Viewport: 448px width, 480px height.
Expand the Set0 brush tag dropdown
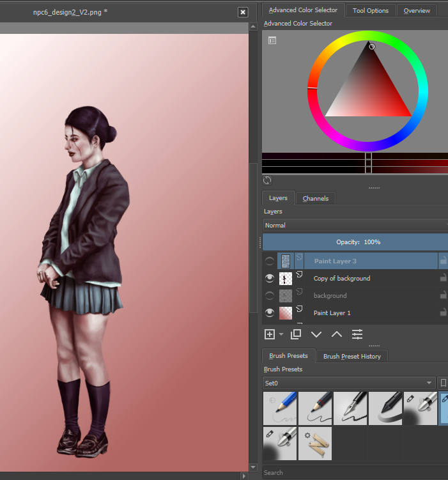click(349, 383)
